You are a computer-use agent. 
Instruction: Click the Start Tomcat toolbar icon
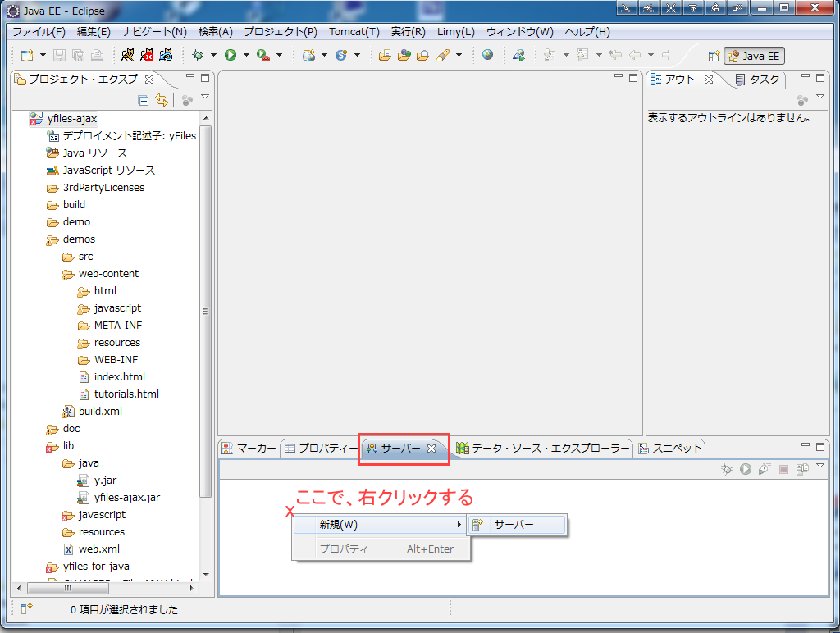[127, 55]
